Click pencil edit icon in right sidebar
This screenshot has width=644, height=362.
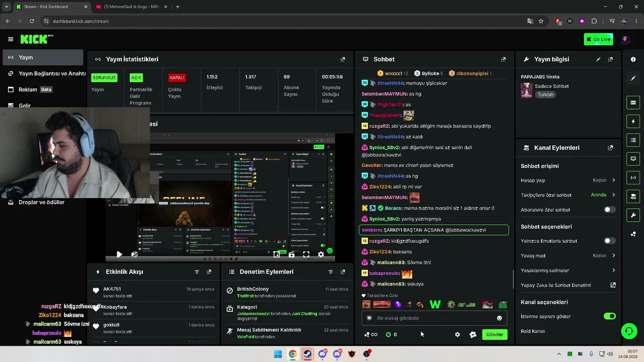pos(633,78)
